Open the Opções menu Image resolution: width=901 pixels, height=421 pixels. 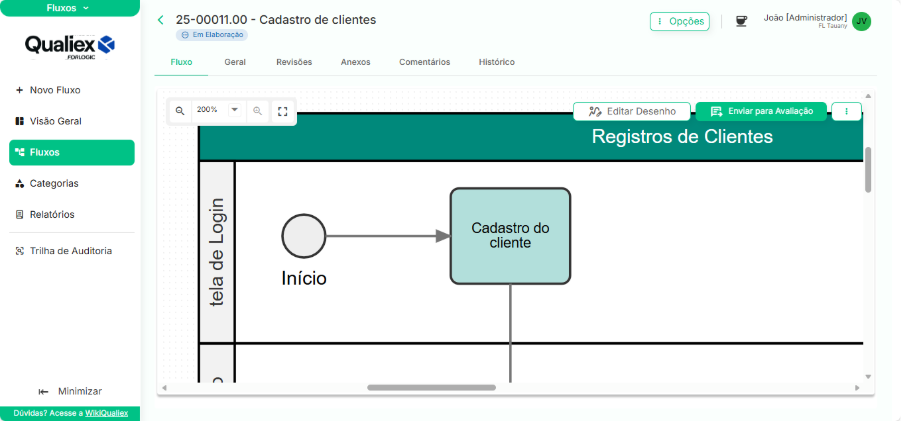(x=680, y=21)
